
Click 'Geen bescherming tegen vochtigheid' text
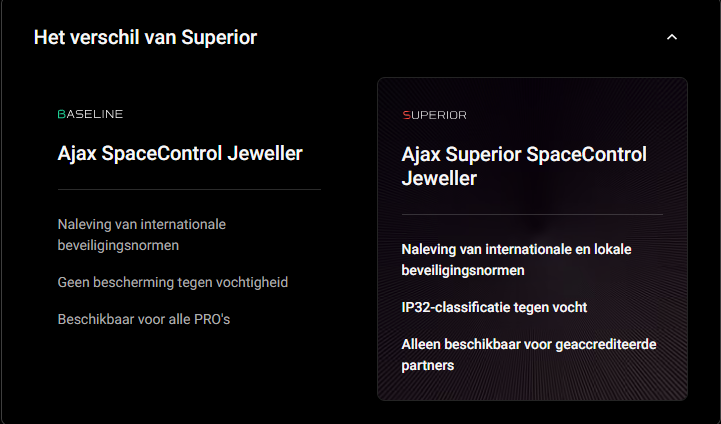coord(173,282)
